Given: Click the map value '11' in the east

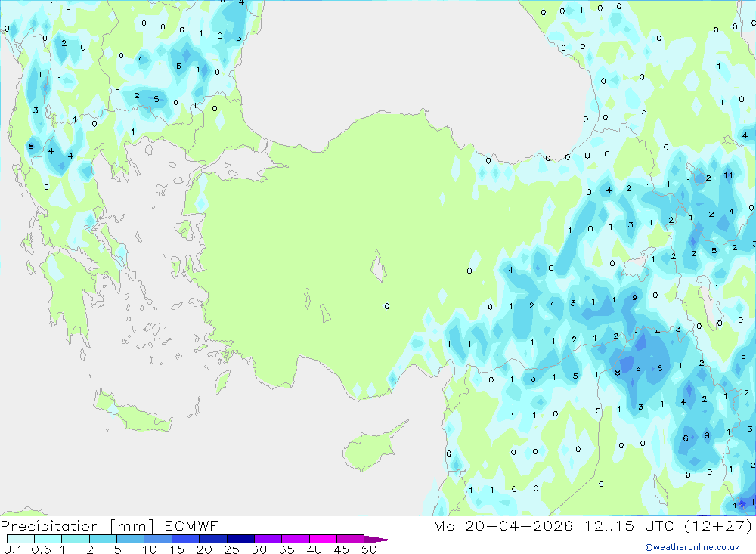Looking at the screenshot, I should [x=728, y=175].
